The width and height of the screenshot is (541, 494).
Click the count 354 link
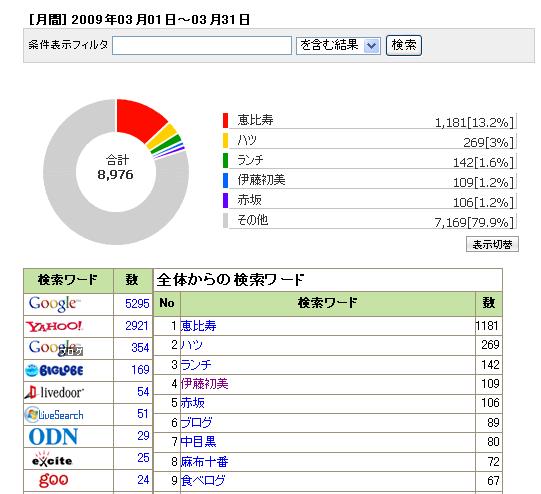[x=140, y=348]
